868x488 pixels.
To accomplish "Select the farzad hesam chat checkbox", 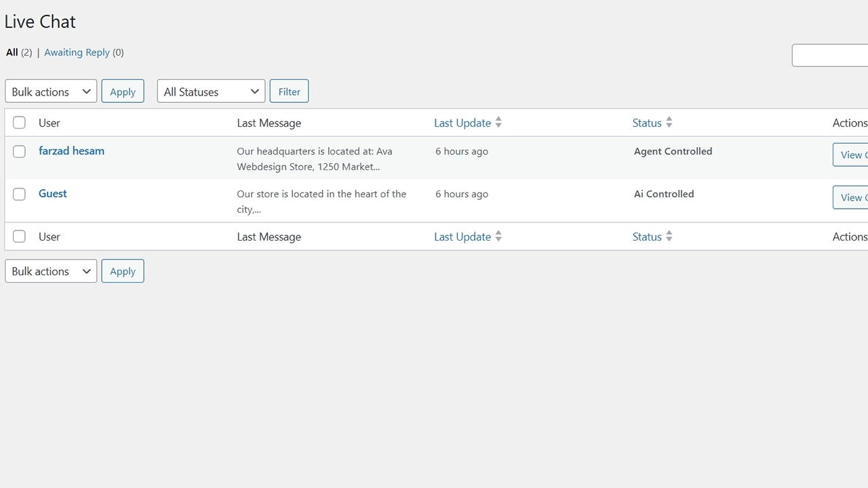I will [x=19, y=151].
